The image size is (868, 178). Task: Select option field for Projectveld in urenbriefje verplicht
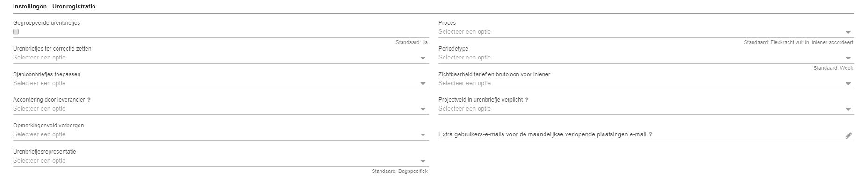coord(646,109)
